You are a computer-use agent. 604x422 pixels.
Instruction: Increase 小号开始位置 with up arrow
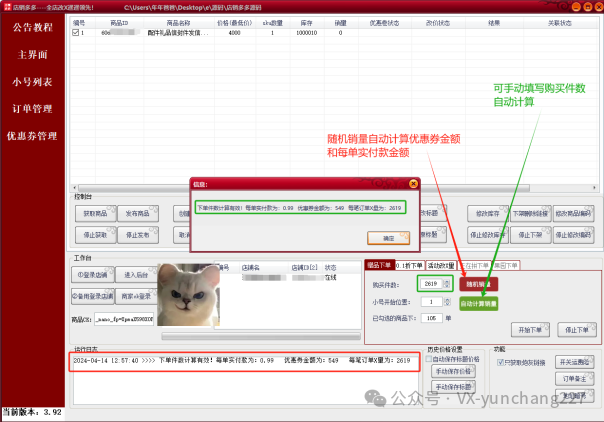447,300
